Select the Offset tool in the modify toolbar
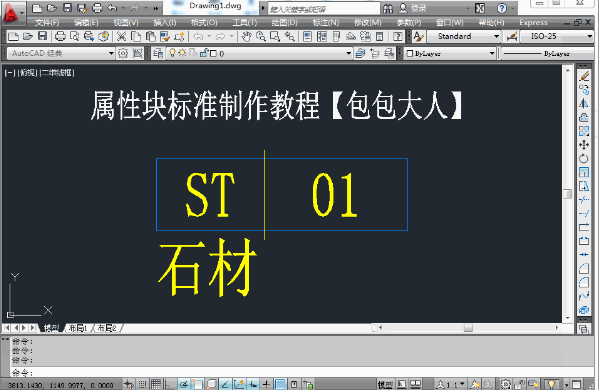The image size is (600, 390). [584, 117]
